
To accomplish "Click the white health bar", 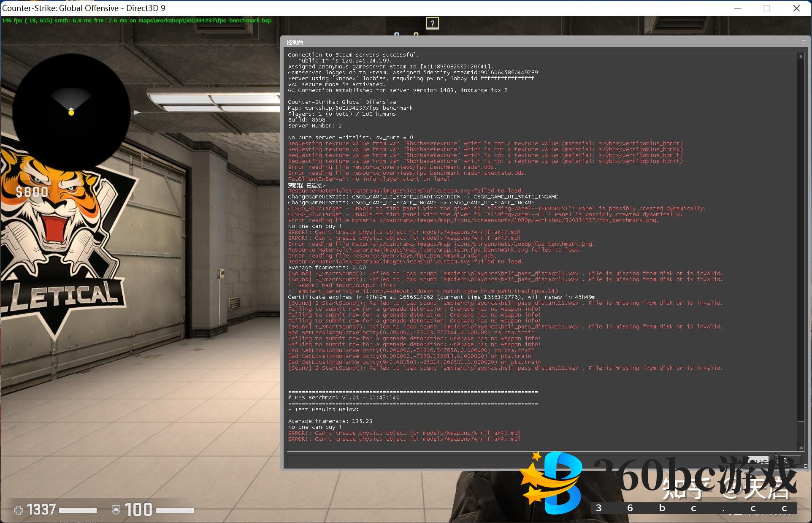I will pos(78,510).
